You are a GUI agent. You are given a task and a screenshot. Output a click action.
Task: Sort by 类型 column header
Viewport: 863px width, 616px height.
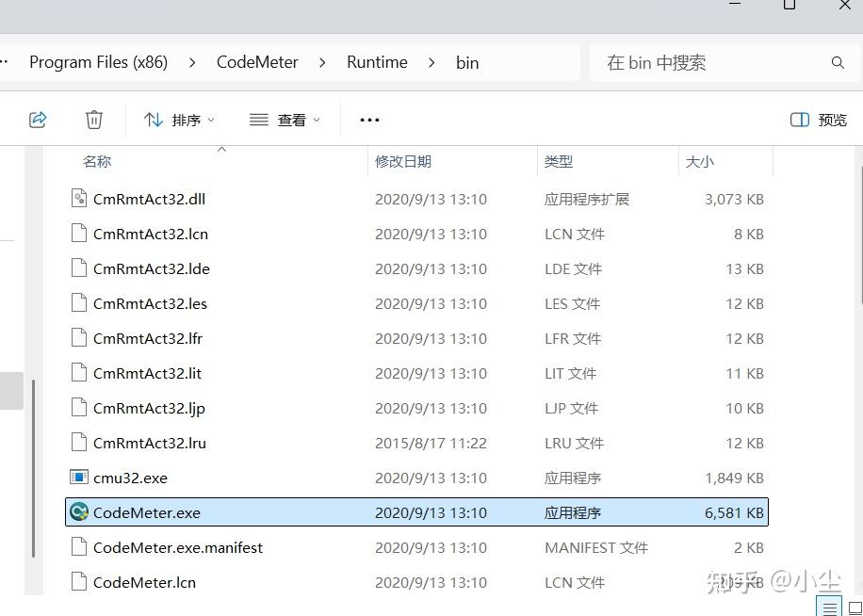(x=559, y=162)
